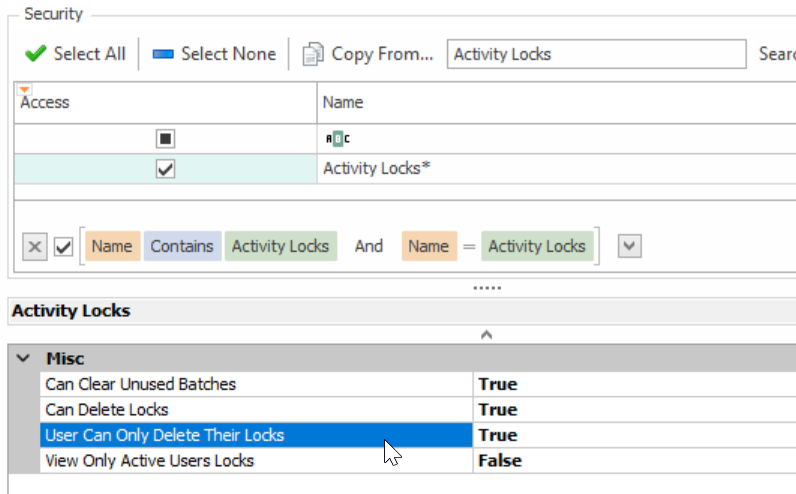Click the dotted splitter handle between panels
This screenshot has height=494, width=796.
click(x=486, y=286)
